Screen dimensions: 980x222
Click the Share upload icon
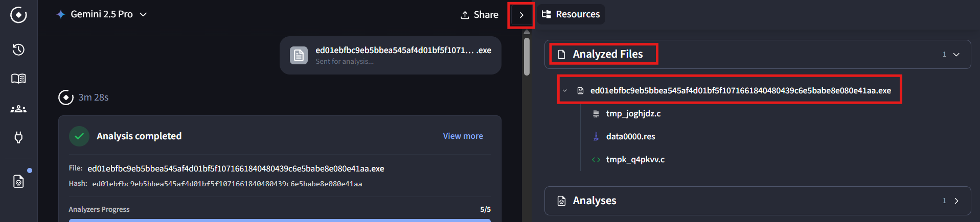pos(465,15)
